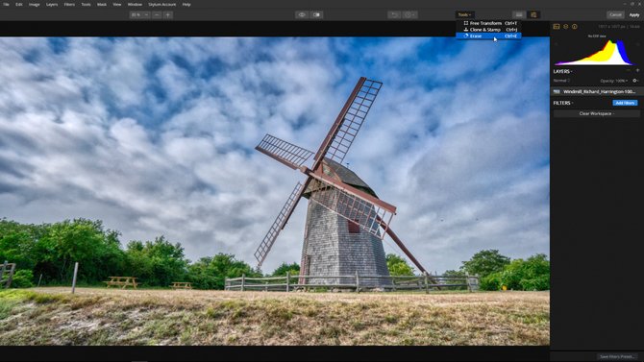Add a new layer with plus icon

pyautogui.click(x=637, y=71)
